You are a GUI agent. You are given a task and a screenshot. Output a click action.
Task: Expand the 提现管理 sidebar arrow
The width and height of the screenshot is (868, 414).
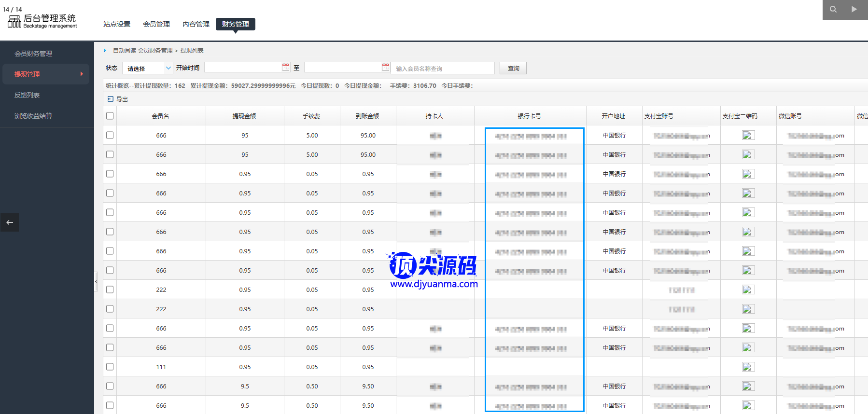(x=82, y=74)
